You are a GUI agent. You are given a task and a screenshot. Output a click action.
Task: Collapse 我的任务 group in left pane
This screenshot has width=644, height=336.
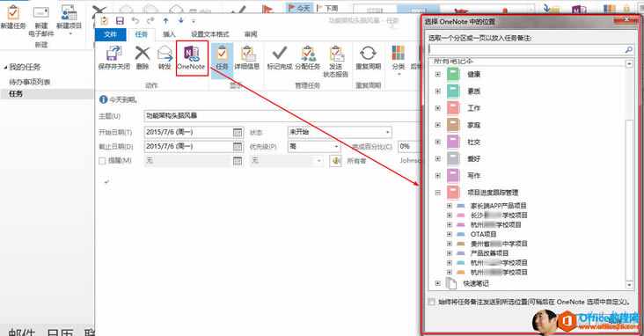tap(5, 67)
